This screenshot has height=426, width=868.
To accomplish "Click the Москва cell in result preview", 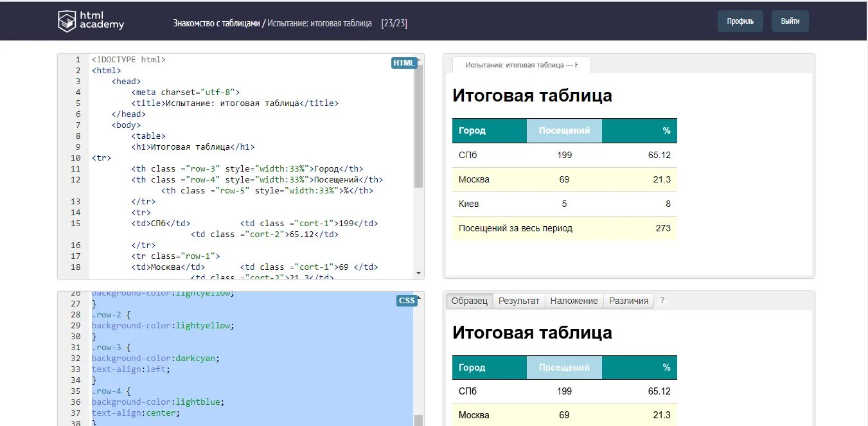I will click(x=490, y=179).
